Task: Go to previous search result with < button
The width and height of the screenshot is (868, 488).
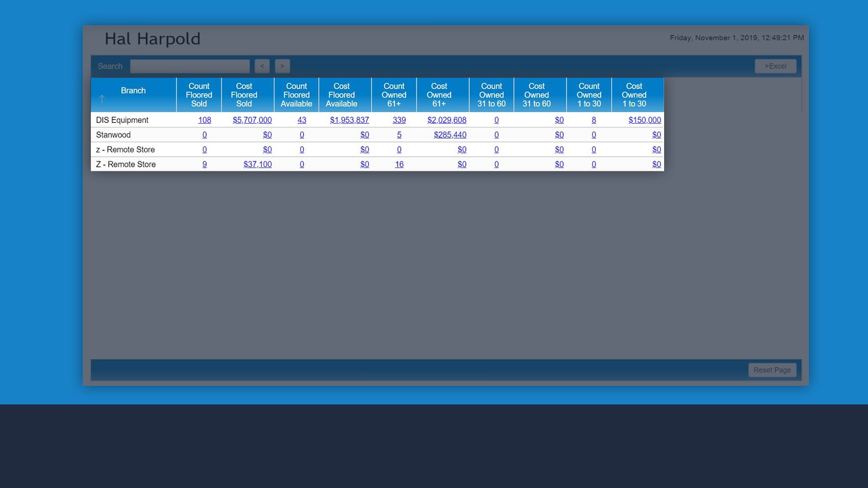Action: coord(262,66)
